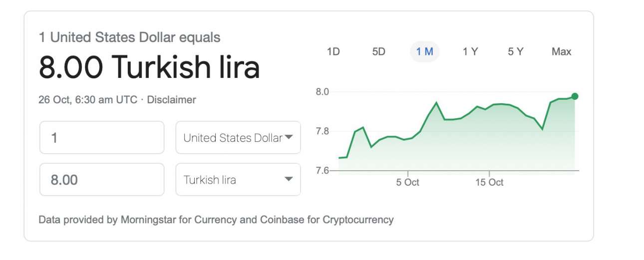View the Max time range
The image size is (644, 260).
point(561,52)
